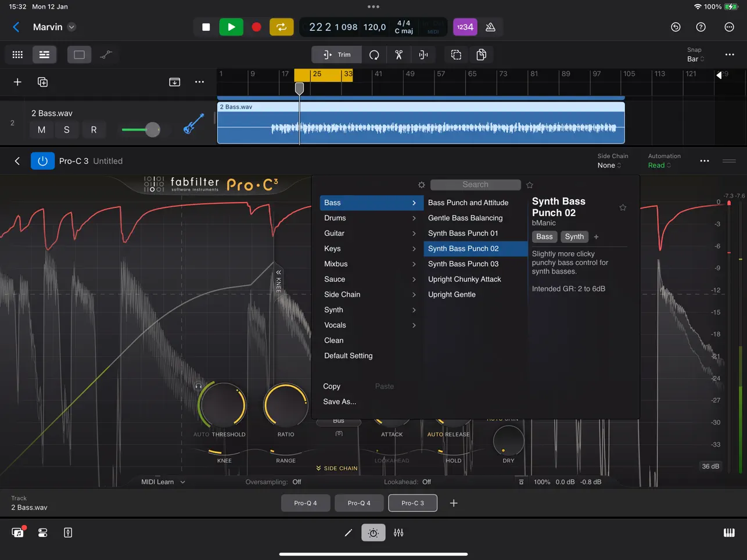Open the Side Chain None dropdown
The height and width of the screenshot is (560, 747).
coord(609,165)
